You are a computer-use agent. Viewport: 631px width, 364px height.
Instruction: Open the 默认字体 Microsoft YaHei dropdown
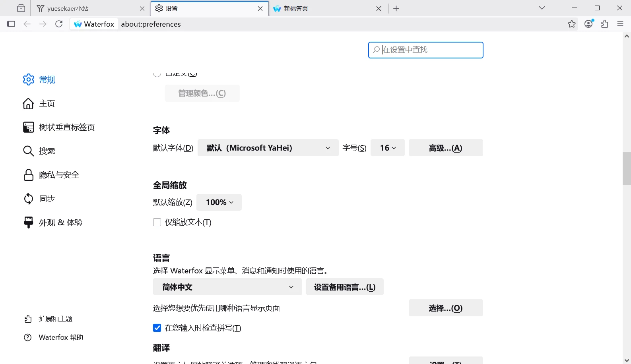tap(268, 148)
